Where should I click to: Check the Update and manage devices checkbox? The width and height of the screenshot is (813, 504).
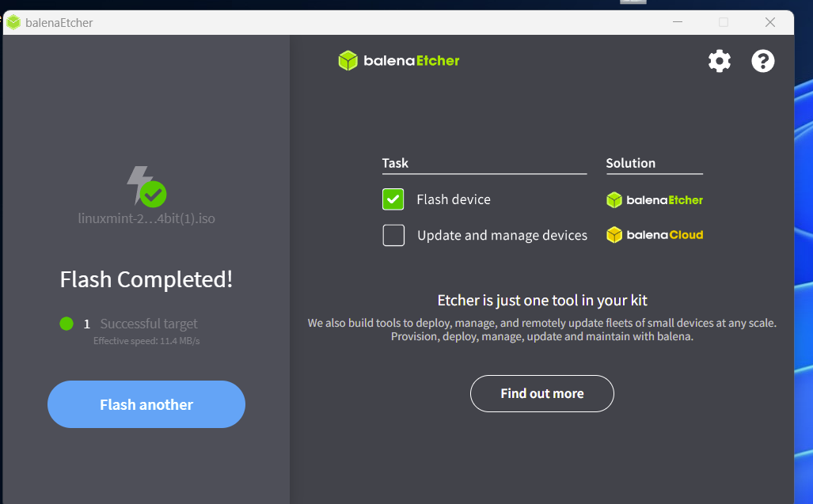pyautogui.click(x=393, y=235)
